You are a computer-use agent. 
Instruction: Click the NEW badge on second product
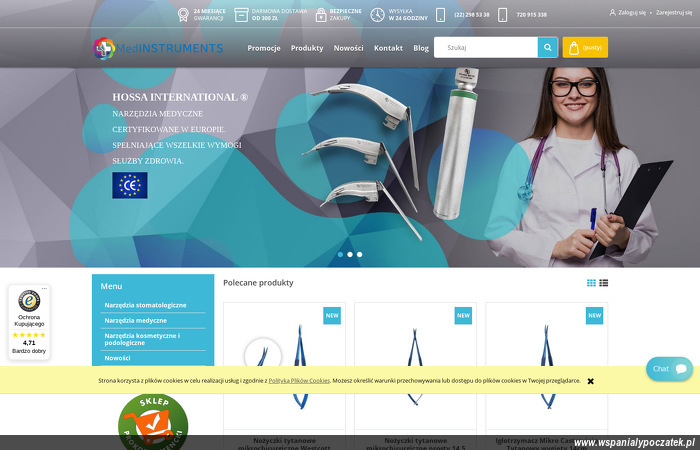click(x=463, y=316)
